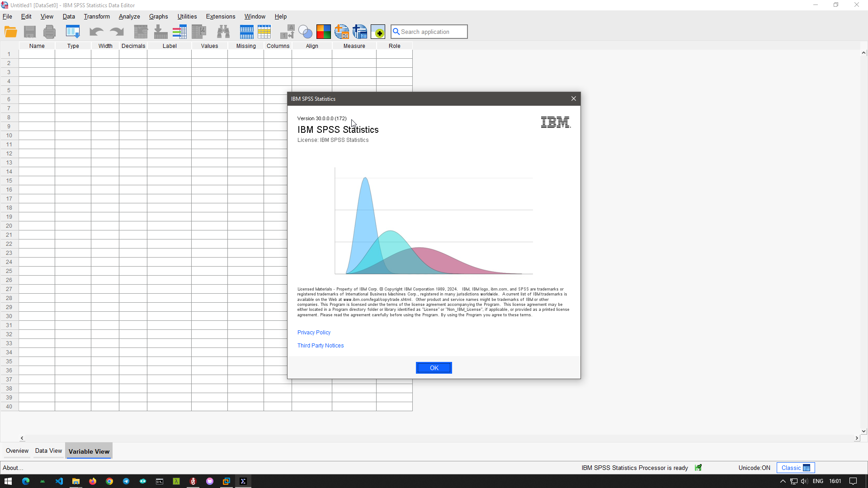Click the vertical scrollbar down arrow
This screenshot has height=488, width=868.
point(864,431)
